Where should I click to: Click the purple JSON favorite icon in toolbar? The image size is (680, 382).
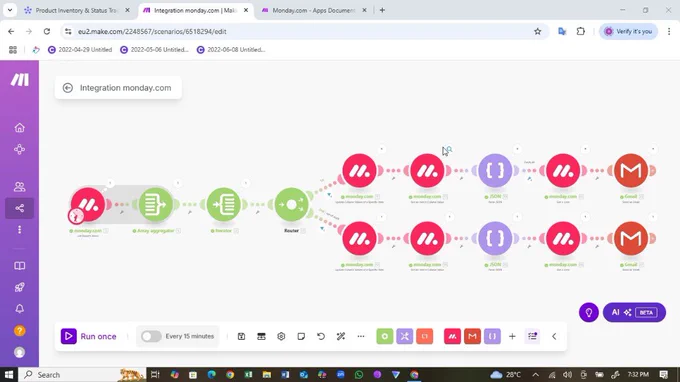point(492,336)
